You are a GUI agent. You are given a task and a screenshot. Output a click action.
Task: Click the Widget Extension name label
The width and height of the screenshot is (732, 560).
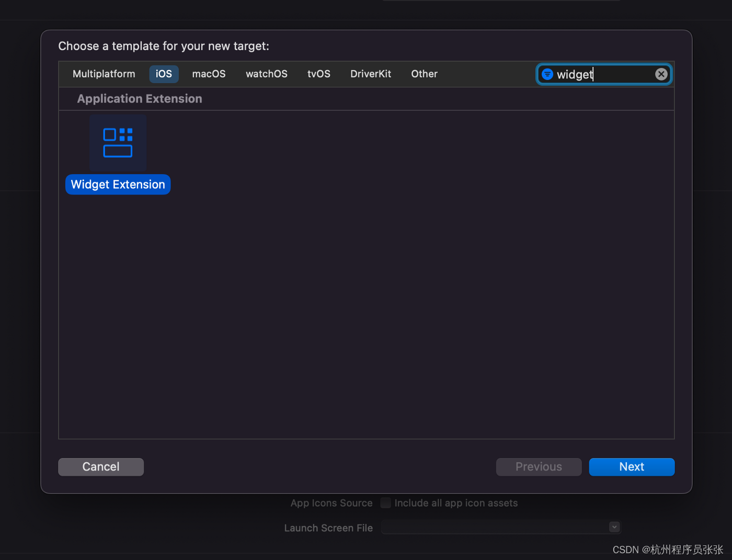point(118,184)
